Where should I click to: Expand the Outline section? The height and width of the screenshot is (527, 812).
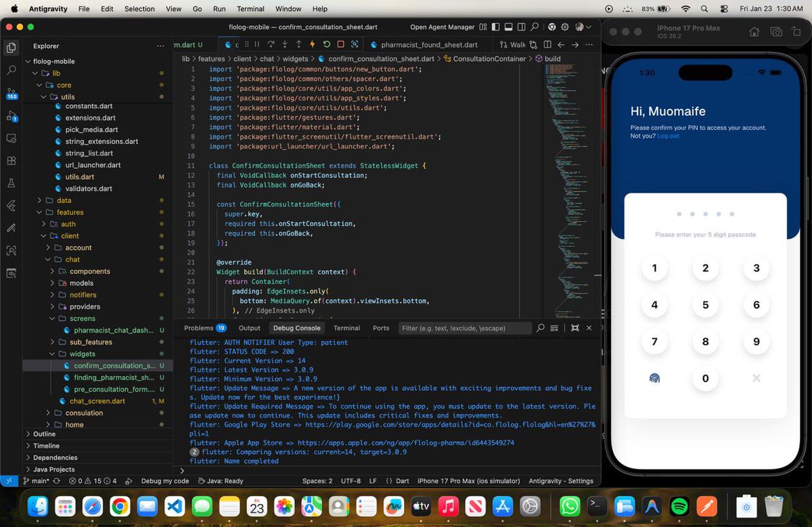pos(45,434)
